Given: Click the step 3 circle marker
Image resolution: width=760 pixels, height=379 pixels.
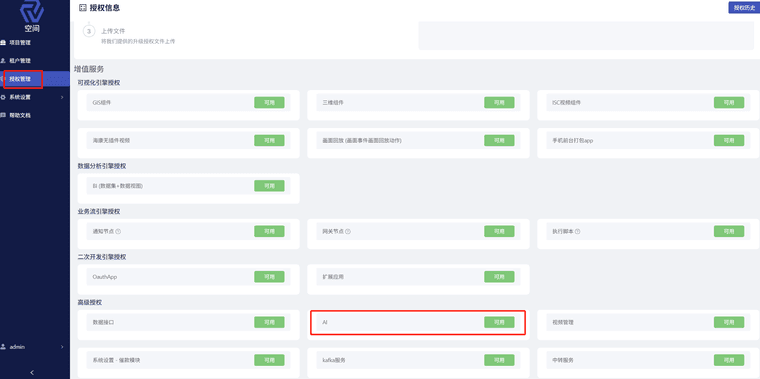Looking at the screenshot, I should [89, 31].
